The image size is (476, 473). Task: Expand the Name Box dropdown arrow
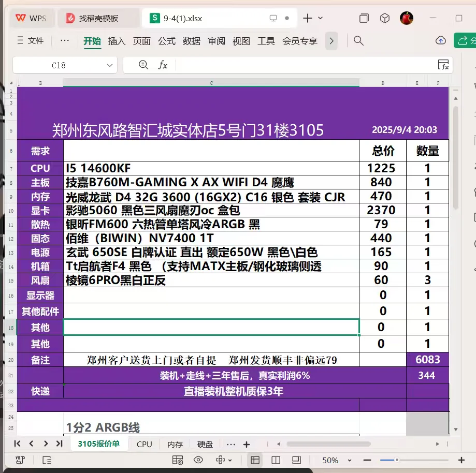click(110, 65)
